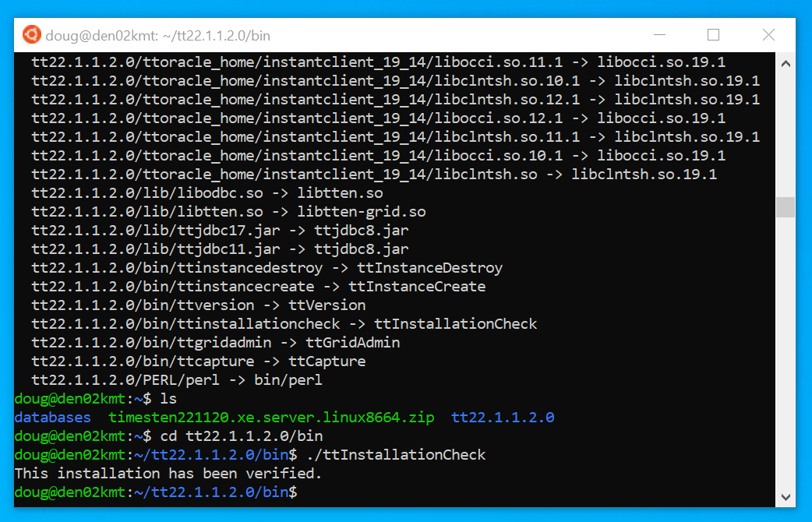Maximize the terminal window
The image size is (812, 522).
[x=713, y=34]
